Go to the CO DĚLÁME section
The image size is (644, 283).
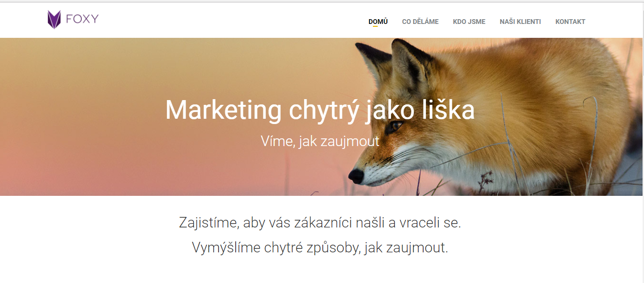(x=420, y=22)
